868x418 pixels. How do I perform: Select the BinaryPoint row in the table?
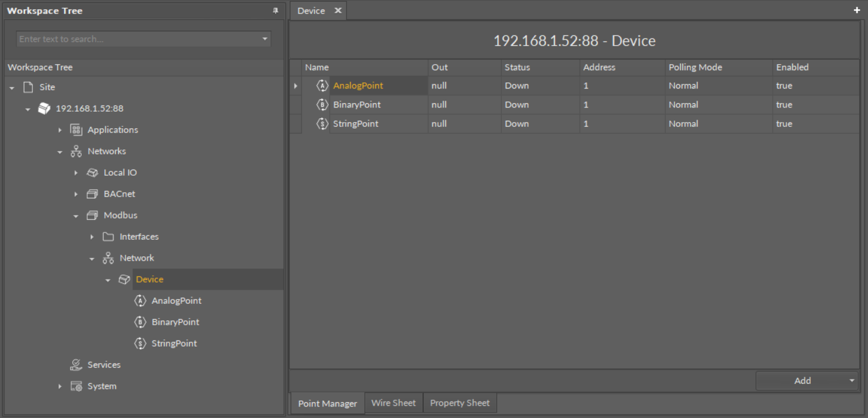(x=357, y=105)
